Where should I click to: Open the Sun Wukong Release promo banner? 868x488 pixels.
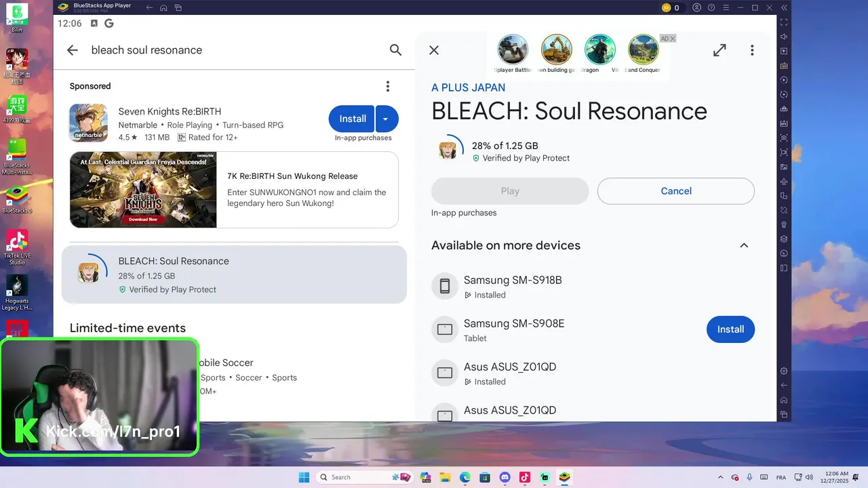tap(234, 190)
